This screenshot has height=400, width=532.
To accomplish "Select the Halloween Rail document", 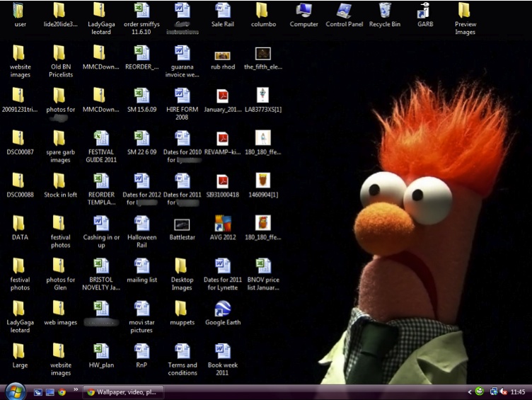I will point(141,232).
